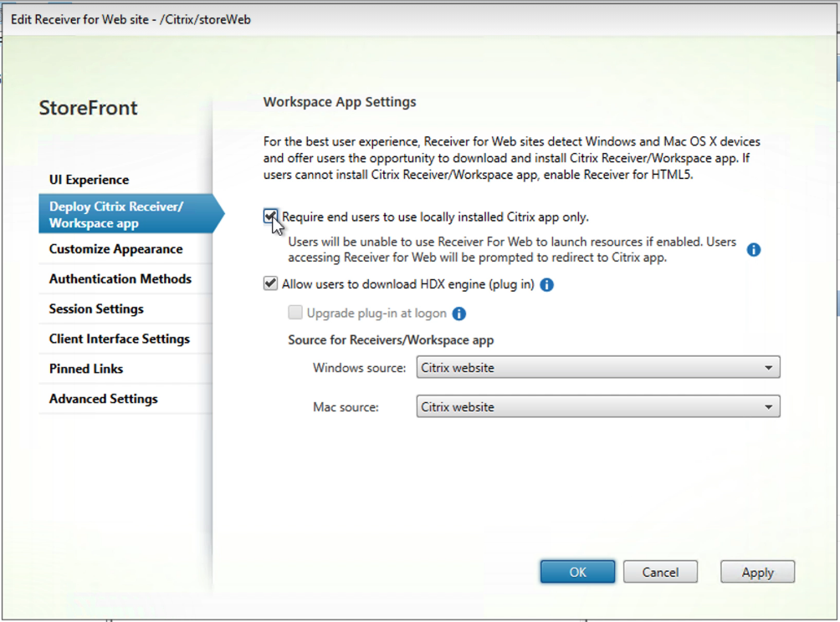Image resolution: width=840 pixels, height=622 pixels.
Task: Select Client Interface Settings in sidebar
Action: coord(120,339)
